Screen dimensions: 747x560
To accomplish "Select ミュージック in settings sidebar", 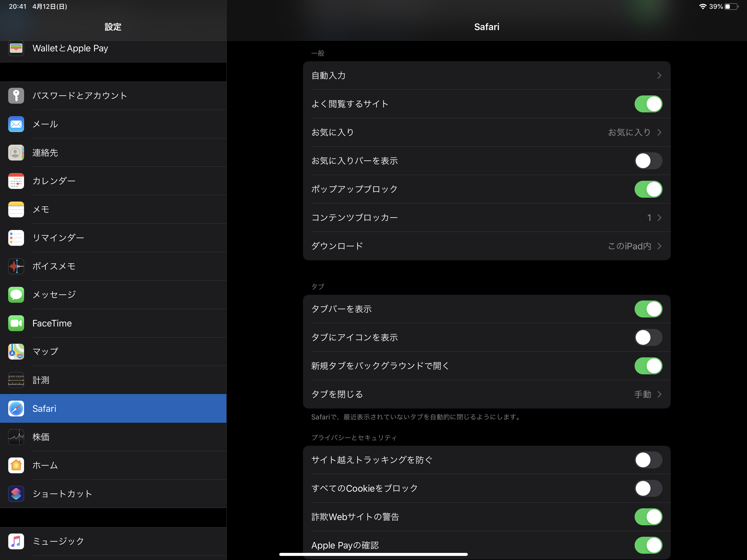I will tap(113, 541).
